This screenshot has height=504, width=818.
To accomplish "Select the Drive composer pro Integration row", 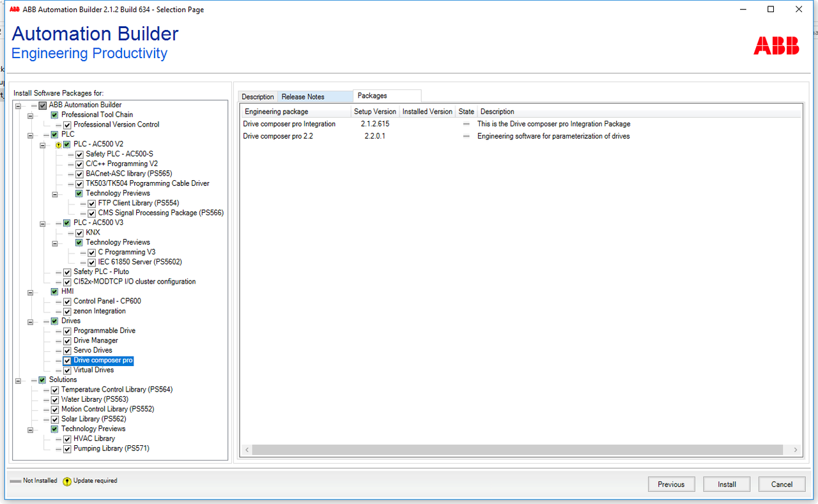I will click(521, 124).
